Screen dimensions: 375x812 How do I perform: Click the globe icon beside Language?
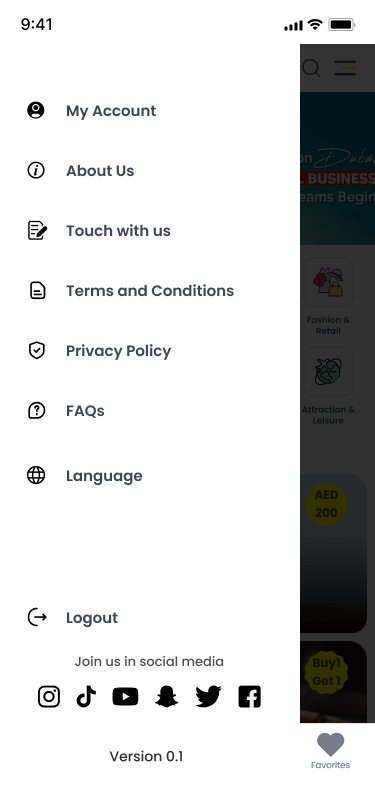(x=36, y=475)
